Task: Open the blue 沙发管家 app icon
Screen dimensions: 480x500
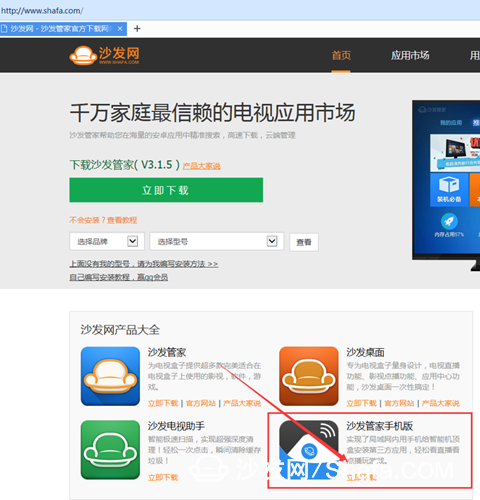Action: (110, 376)
